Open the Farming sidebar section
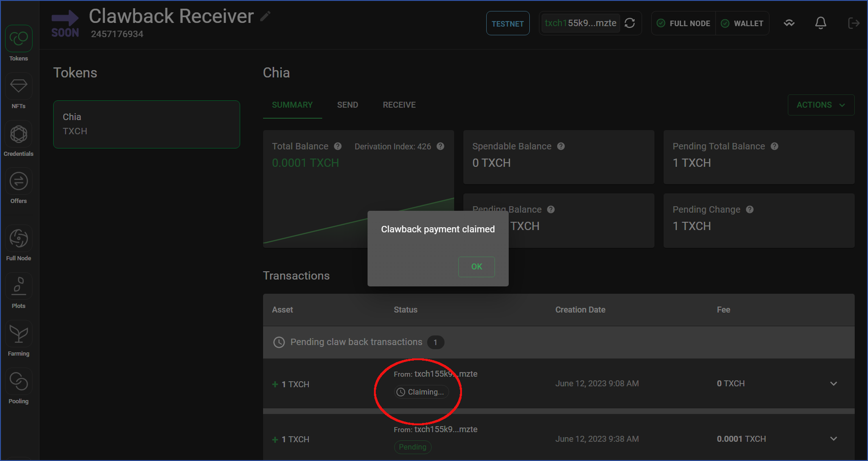The width and height of the screenshot is (868, 461). click(19, 339)
